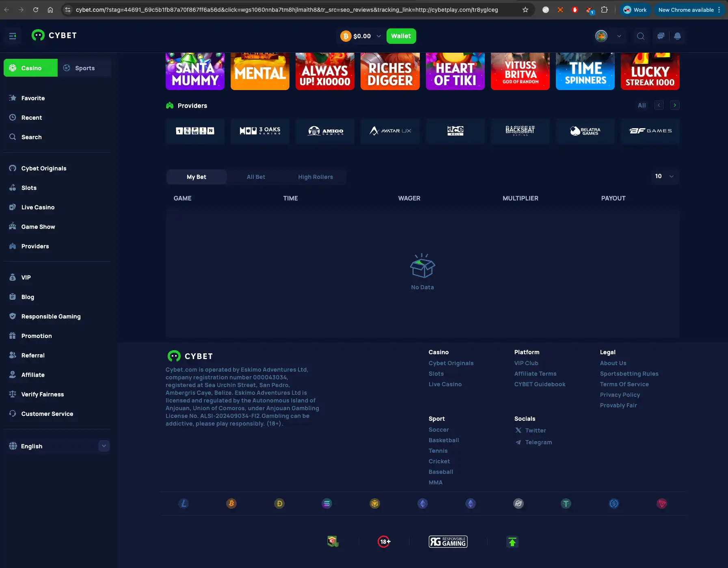This screenshot has width=728, height=568.
Task: Open the Responsible Gaming RG badge
Action: 448,542
